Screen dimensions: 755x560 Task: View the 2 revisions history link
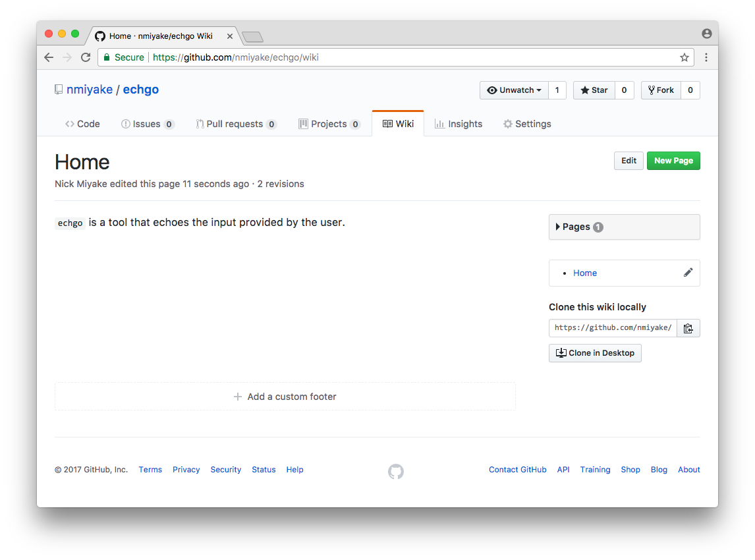[281, 184]
